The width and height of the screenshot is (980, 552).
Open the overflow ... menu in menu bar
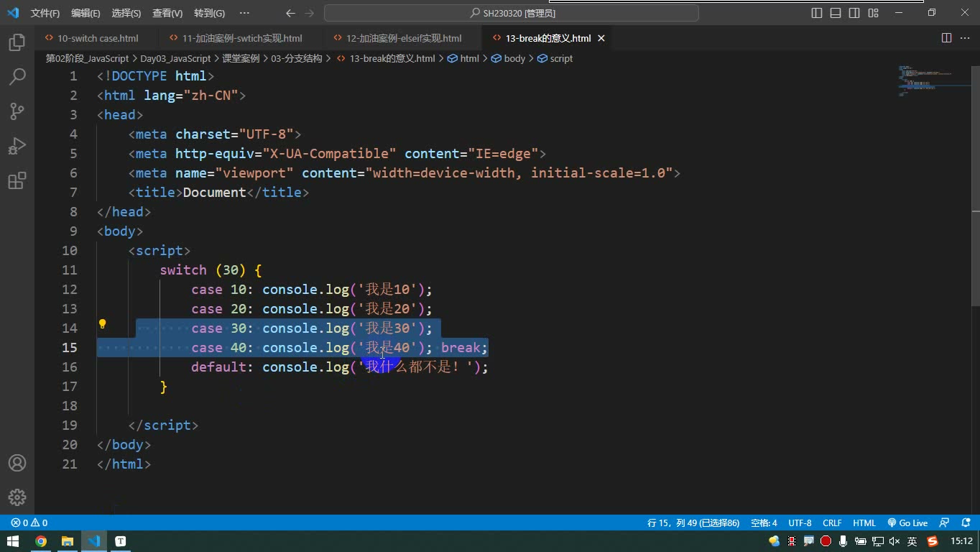(244, 13)
